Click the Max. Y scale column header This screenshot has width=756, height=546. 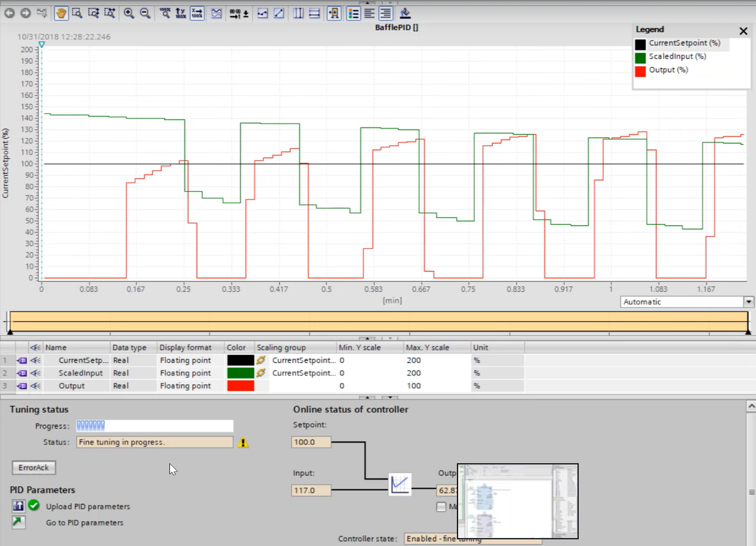[x=437, y=347]
